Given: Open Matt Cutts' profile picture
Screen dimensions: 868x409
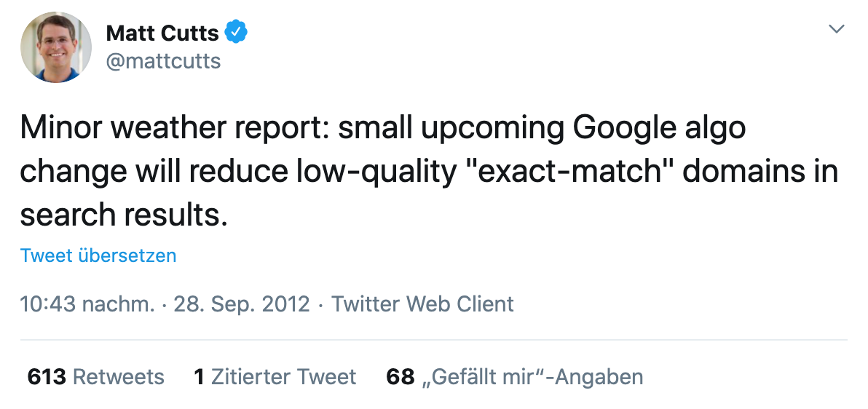Looking at the screenshot, I should click(56, 47).
